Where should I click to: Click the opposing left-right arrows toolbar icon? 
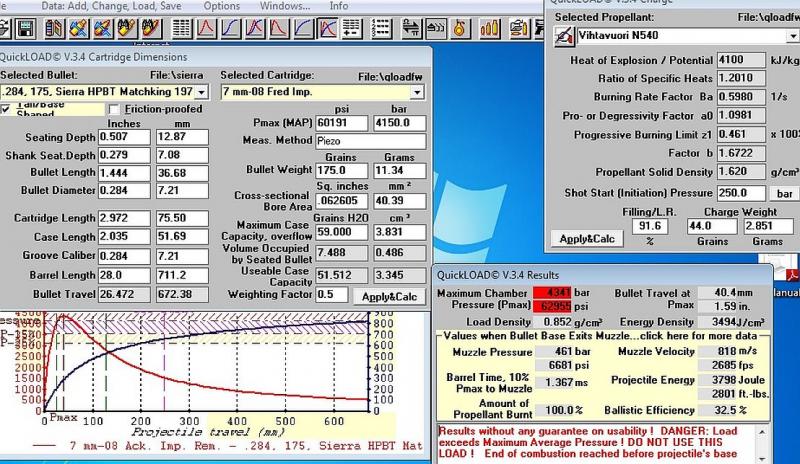[x=411, y=29]
